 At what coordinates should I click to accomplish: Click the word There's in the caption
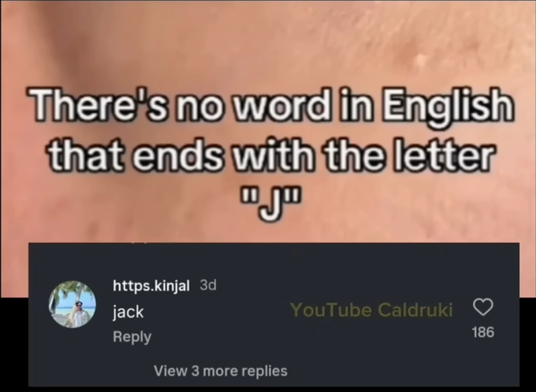point(99,103)
